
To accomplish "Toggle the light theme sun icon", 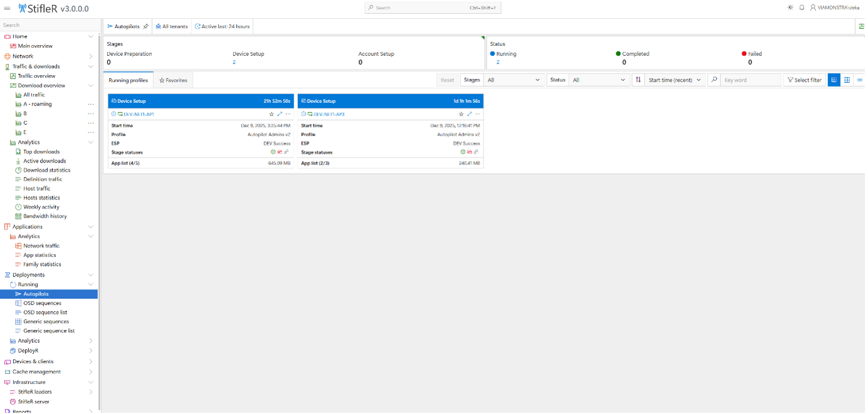I will (789, 8).
